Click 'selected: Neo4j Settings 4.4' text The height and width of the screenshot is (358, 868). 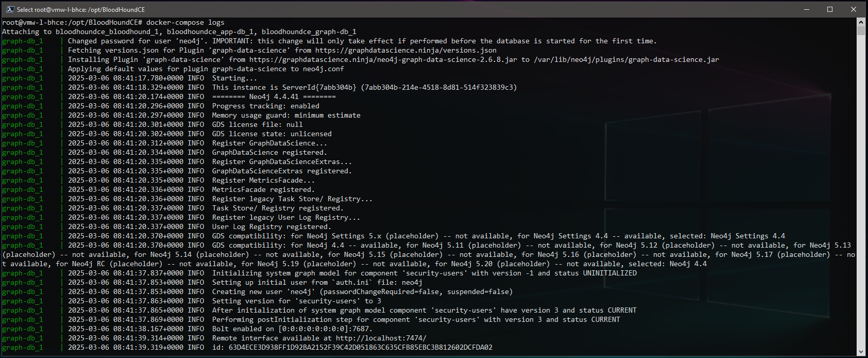pos(727,236)
